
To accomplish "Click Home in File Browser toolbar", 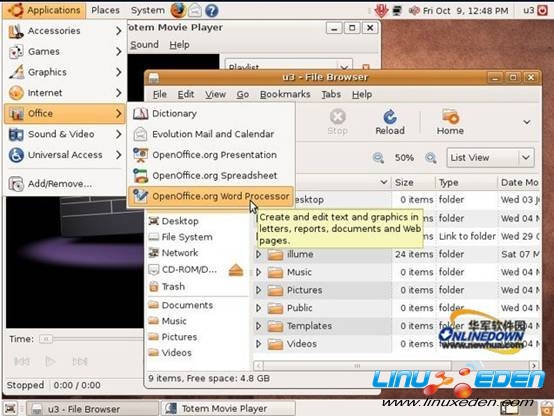I will pyautogui.click(x=450, y=122).
